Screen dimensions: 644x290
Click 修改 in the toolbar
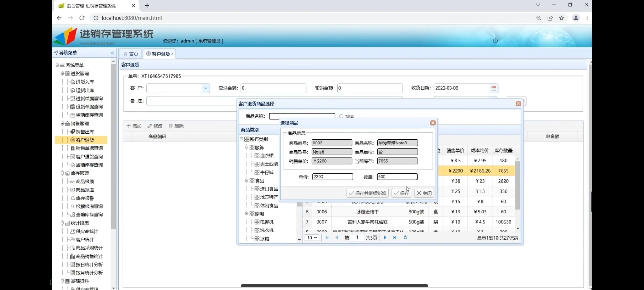155,126
